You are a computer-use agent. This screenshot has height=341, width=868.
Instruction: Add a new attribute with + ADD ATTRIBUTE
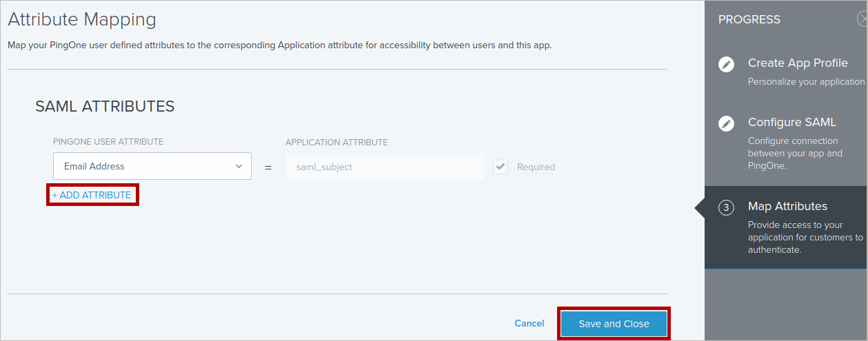click(x=92, y=195)
